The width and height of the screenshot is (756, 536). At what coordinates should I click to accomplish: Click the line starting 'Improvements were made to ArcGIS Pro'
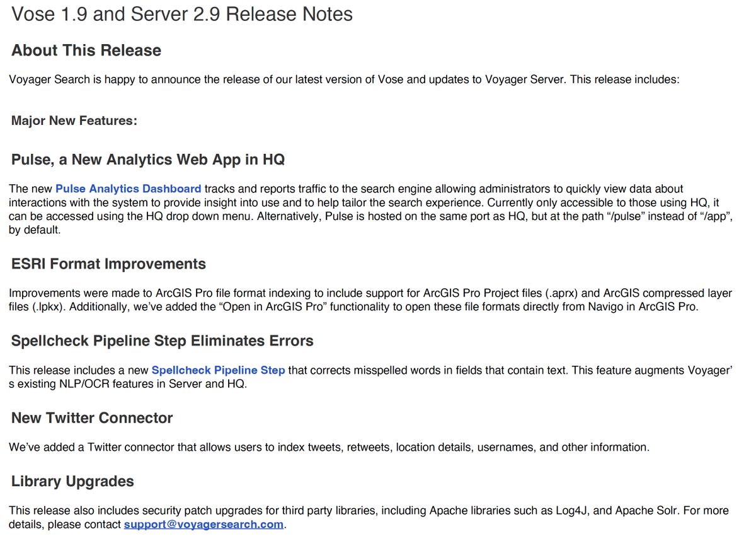click(x=370, y=293)
